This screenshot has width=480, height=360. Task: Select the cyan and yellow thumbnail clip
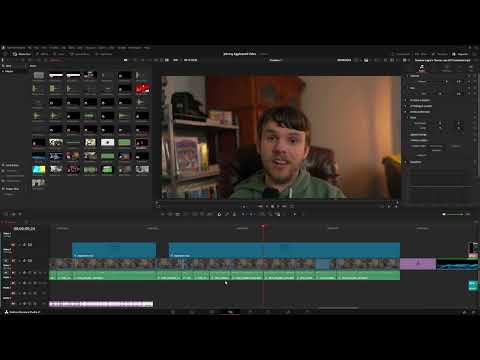pyautogui.click(x=39, y=170)
